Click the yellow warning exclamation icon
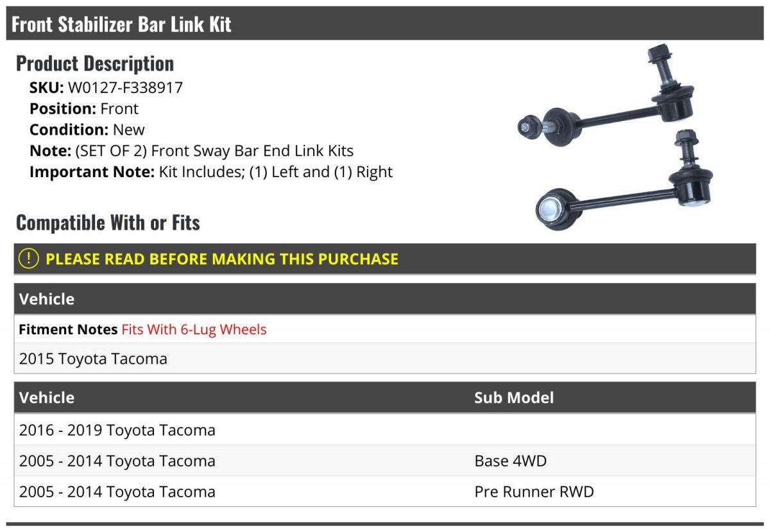The image size is (770, 532). 29,259
